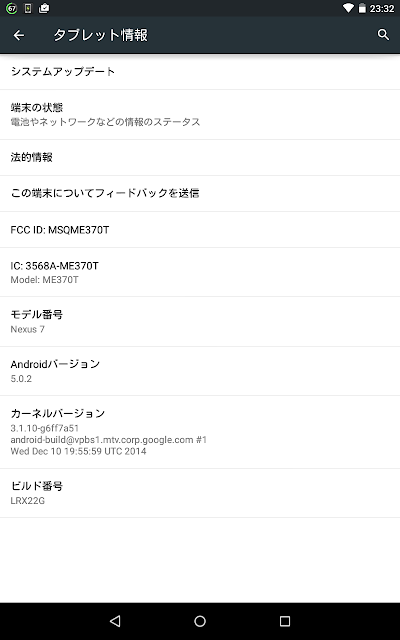Tap the Android home circle button
The height and width of the screenshot is (640, 400).
[x=200, y=621]
